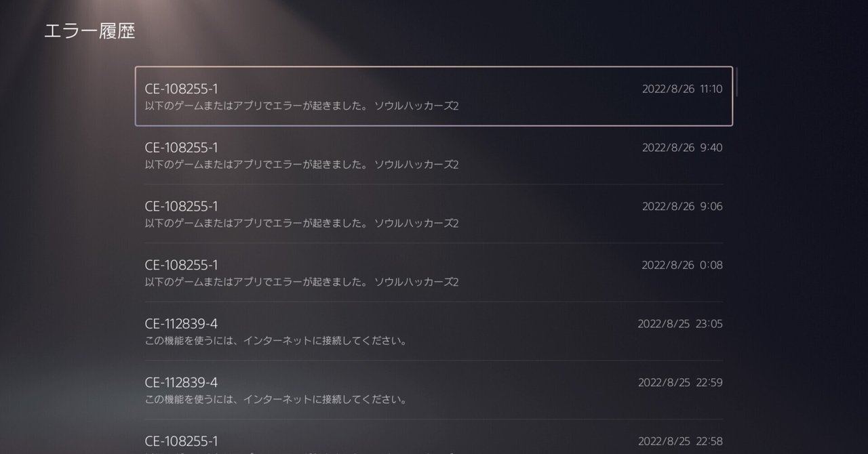Screen dimensions: 868x454
Task: Select the internet connection message logged at 22:59
Action: pos(276,400)
